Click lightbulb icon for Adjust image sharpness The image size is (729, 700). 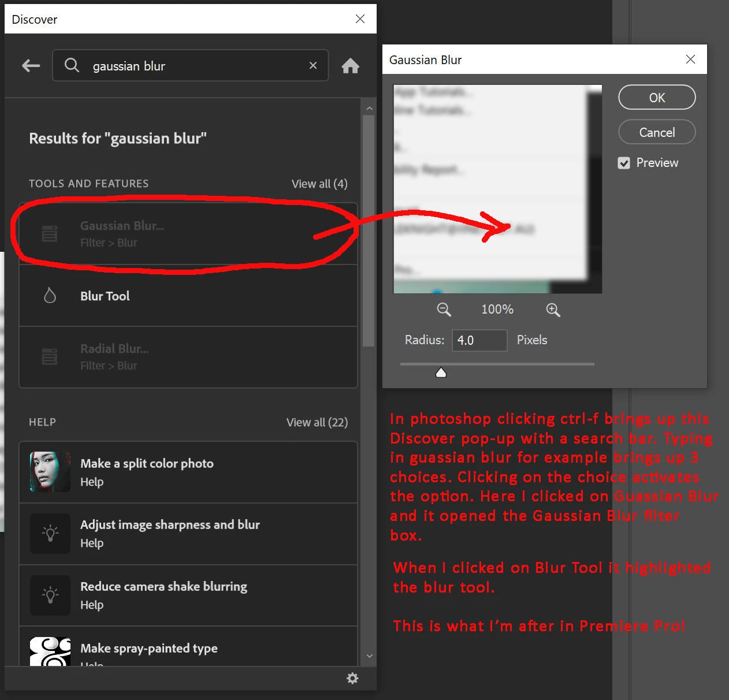click(50, 534)
